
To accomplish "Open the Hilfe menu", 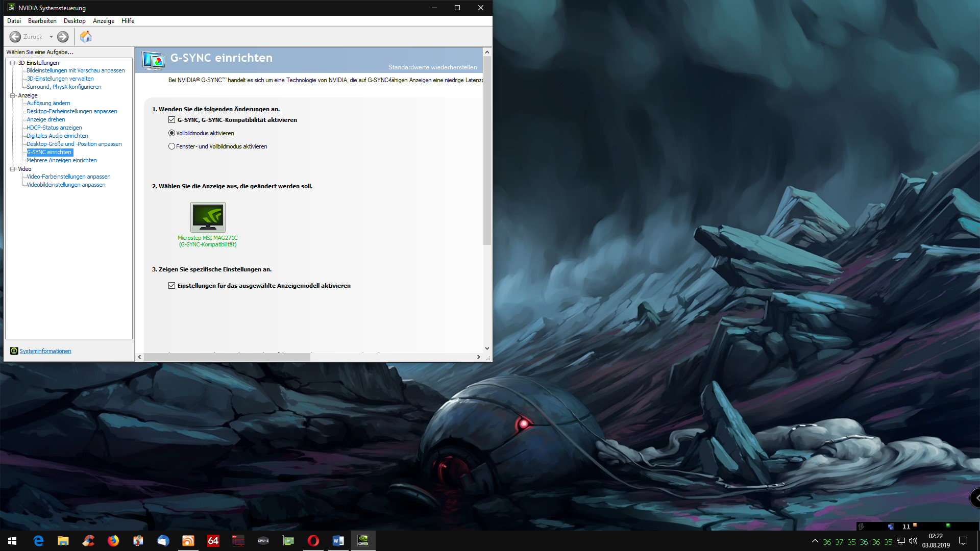I will tap(128, 21).
